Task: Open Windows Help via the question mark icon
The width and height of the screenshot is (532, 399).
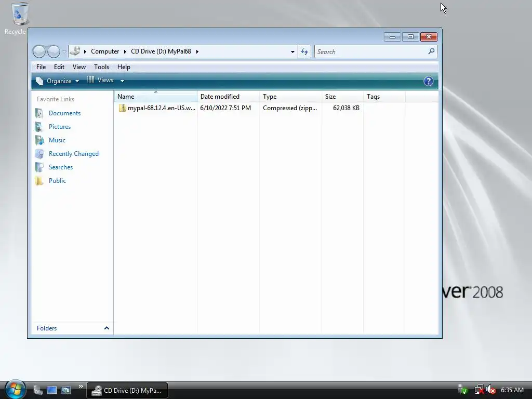Action: pyautogui.click(x=428, y=81)
